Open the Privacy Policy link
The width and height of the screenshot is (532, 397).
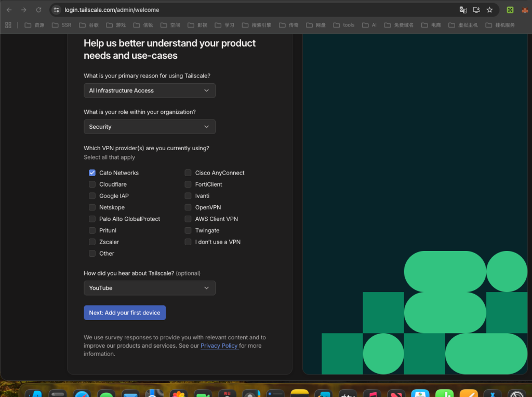pyautogui.click(x=219, y=346)
